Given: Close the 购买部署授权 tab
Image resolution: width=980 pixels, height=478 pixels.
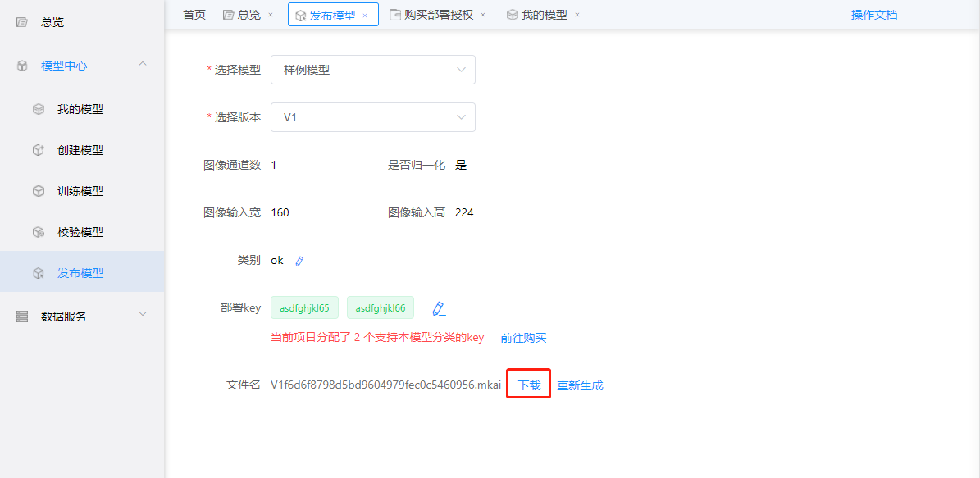Looking at the screenshot, I should click(482, 15).
